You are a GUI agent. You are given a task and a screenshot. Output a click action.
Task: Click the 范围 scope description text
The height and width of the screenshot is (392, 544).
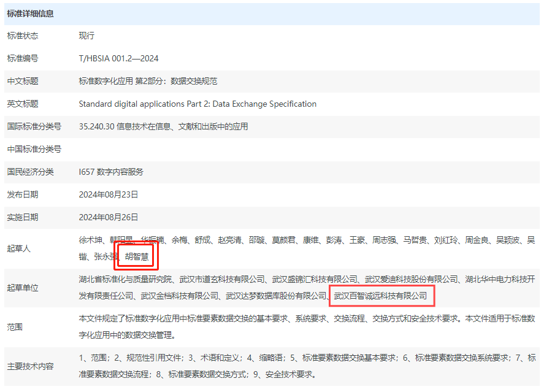[x=307, y=327]
